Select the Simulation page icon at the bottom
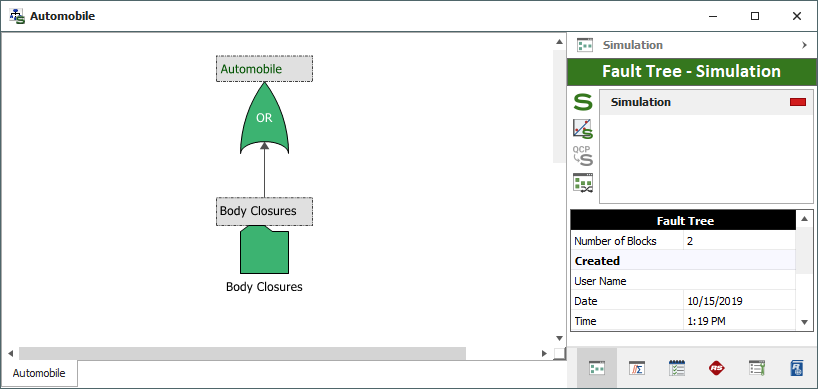This screenshot has height=389, width=818. tap(597, 368)
